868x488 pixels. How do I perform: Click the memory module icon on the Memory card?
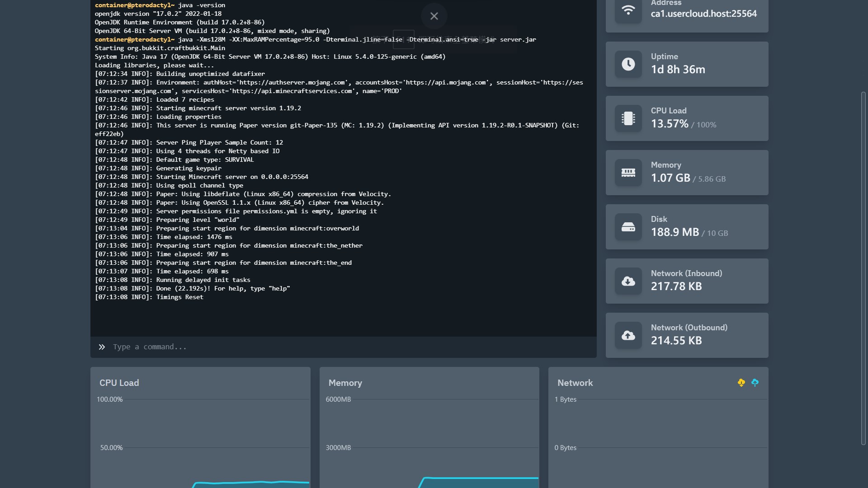click(628, 173)
